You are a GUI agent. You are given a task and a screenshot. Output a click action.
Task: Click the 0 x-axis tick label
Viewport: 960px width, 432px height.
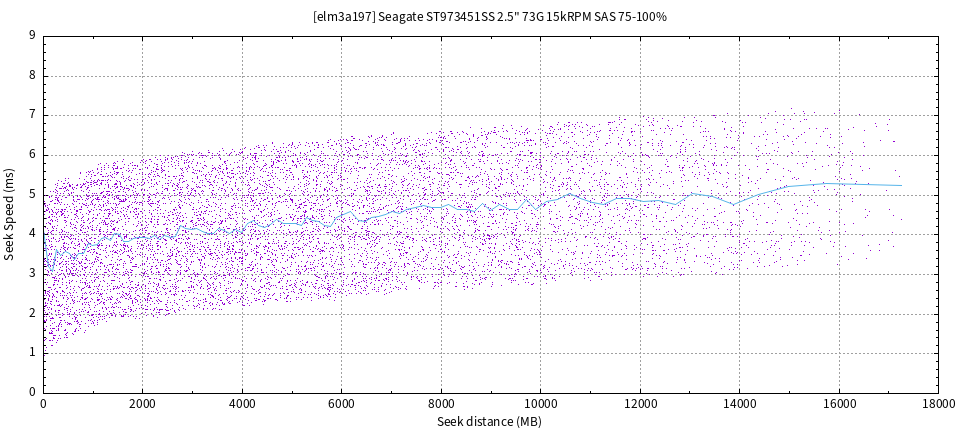[43, 404]
